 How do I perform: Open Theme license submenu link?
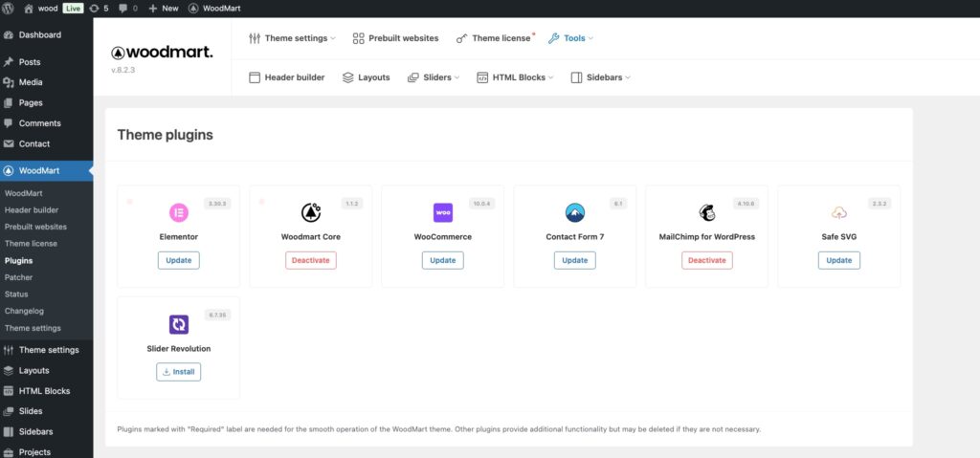[31, 244]
